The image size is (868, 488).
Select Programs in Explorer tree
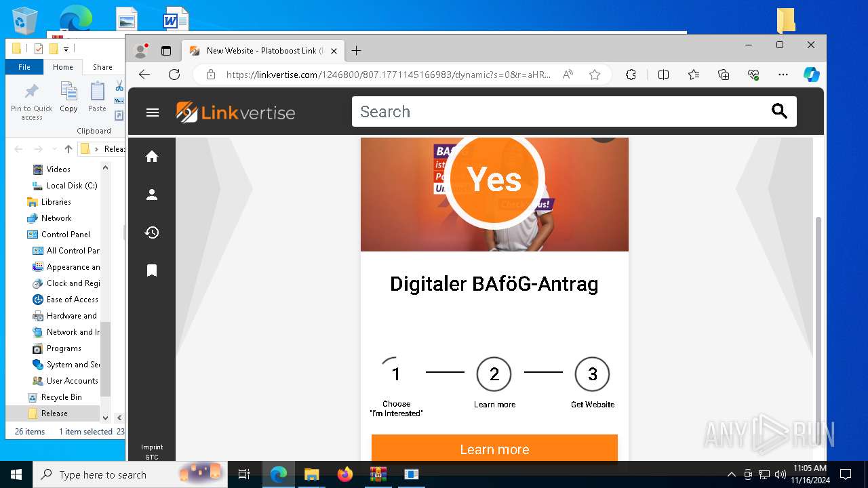[x=64, y=348]
